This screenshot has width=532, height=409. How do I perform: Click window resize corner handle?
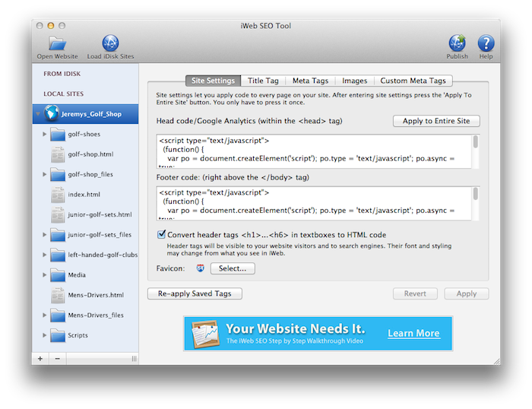(496, 361)
